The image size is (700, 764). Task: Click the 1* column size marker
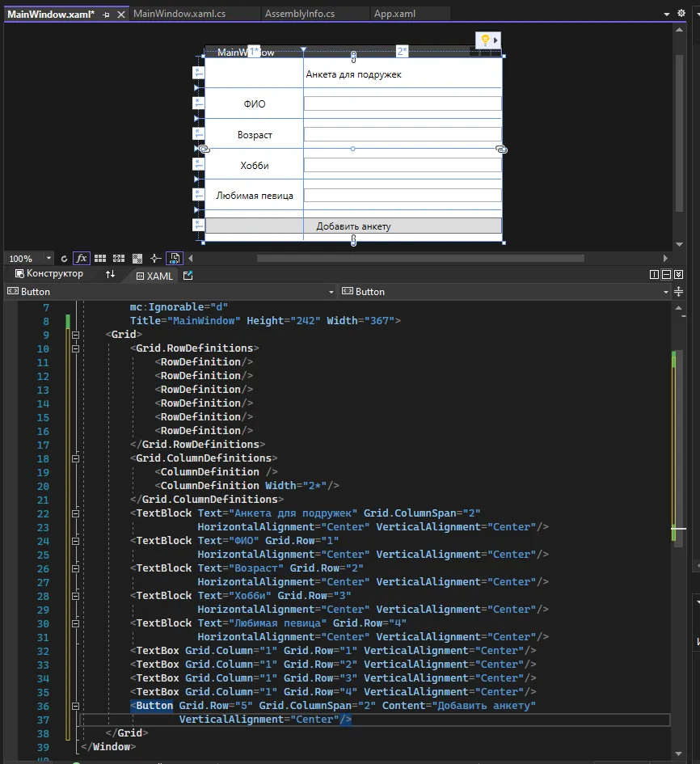(x=254, y=51)
